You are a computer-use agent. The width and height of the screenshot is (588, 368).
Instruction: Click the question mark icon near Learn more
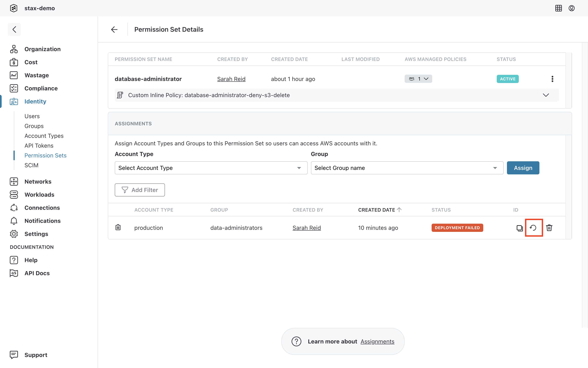pos(296,341)
